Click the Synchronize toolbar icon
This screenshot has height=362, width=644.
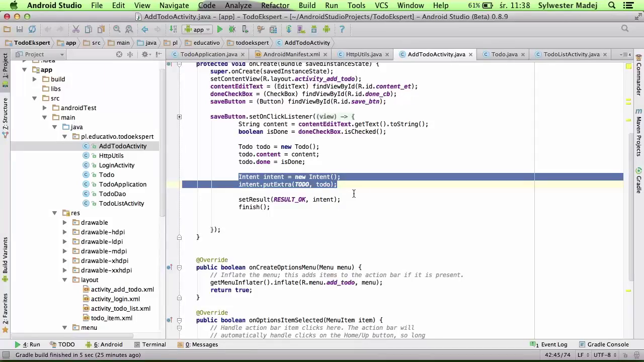(32, 29)
